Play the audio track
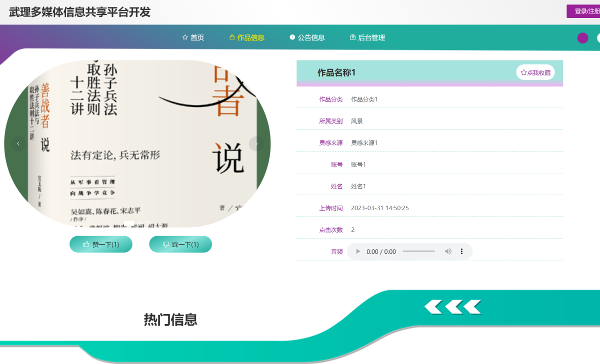This screenshot has height=364, width=600. pyautogui.click(x=358, y=252)
